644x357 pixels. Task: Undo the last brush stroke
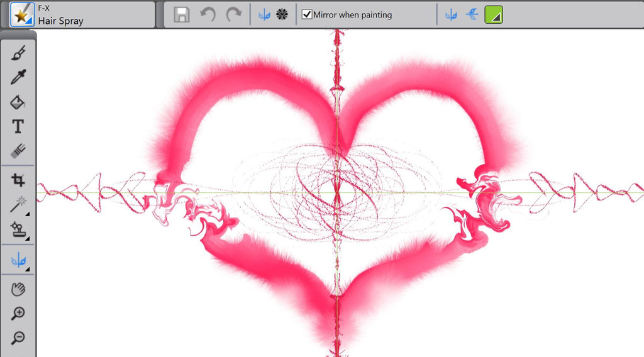tap(208, 14)
